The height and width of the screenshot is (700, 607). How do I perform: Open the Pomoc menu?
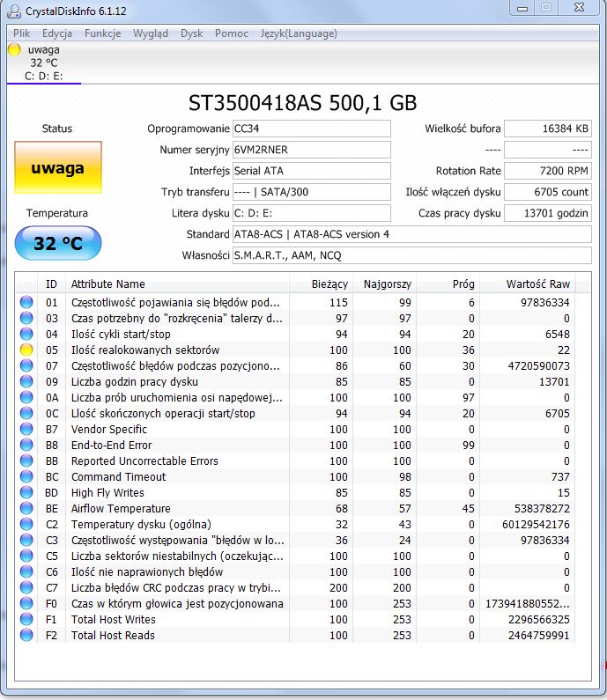[x=232, y=33]
